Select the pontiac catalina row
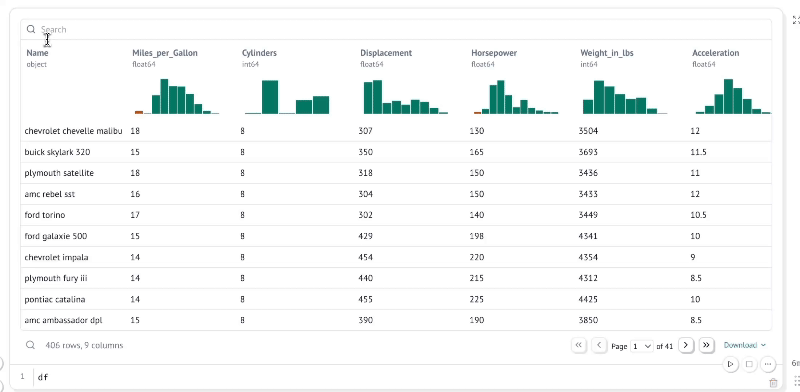The height and width of the screenshot is (392, 800). [x=396, y=299]
